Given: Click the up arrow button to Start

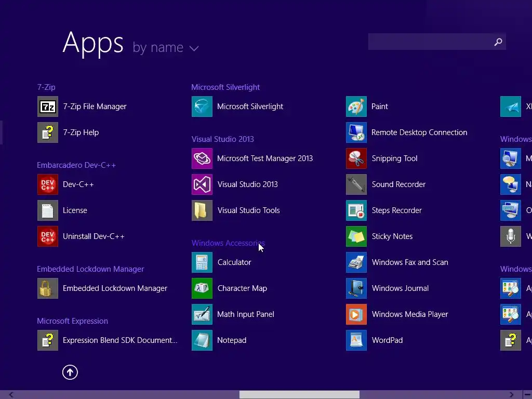Looking at the screenshot, I should (70, 372).
